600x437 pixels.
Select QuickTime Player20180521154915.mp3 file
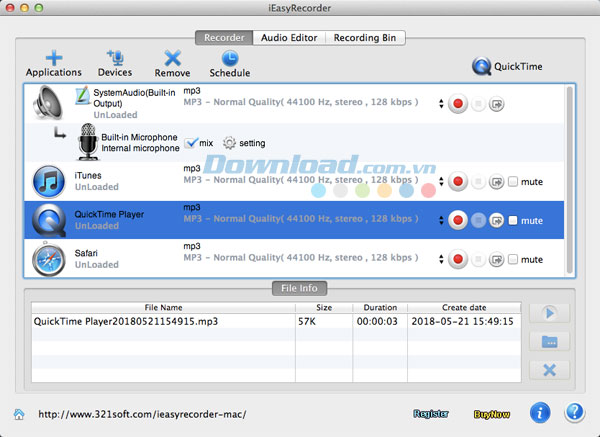click(x=126, y=321)
